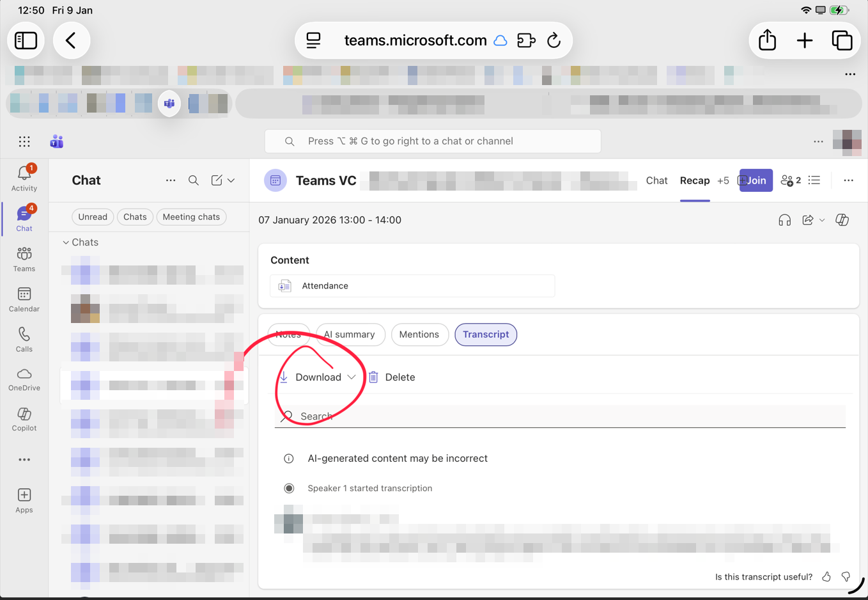Open the Apps store in sidebar
The width and height of the screenshot is (868, 600).
coord(24,500)
